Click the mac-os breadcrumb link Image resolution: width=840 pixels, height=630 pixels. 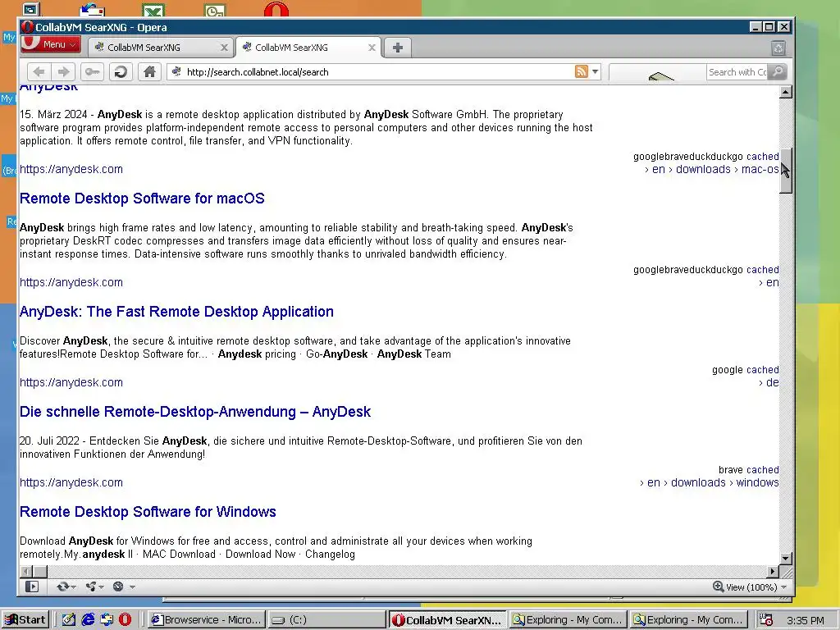(x=760, y=169)
